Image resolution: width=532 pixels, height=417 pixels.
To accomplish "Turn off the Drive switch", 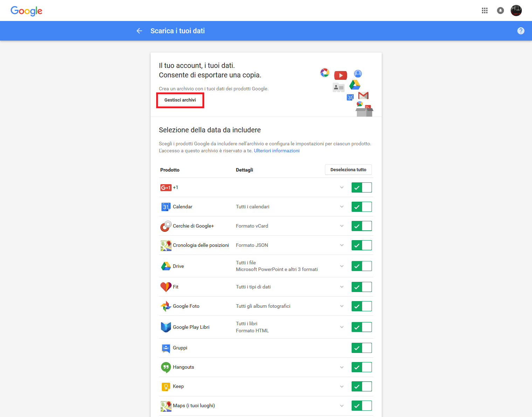I will pyautogui.click(x=362, y=266).
